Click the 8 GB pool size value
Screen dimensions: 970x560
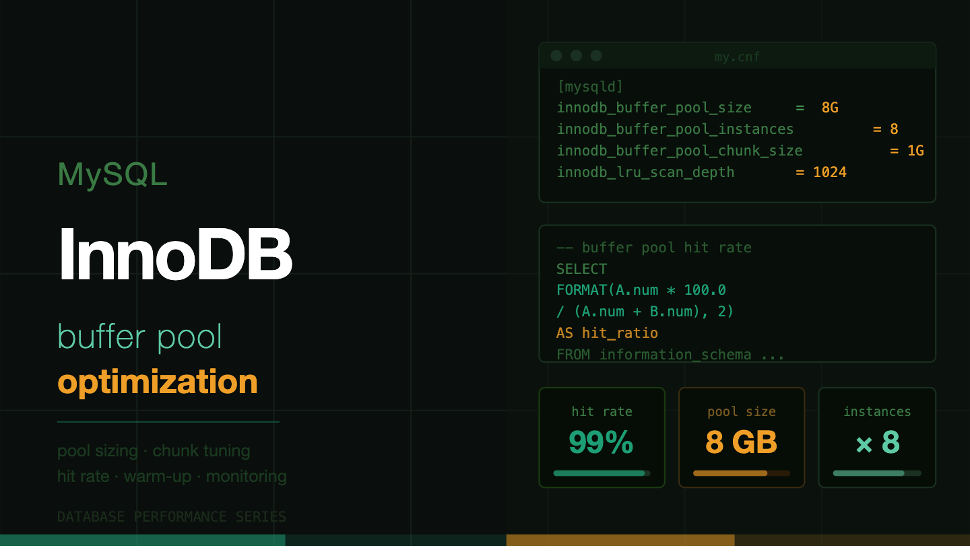click(x=742, y=442)
